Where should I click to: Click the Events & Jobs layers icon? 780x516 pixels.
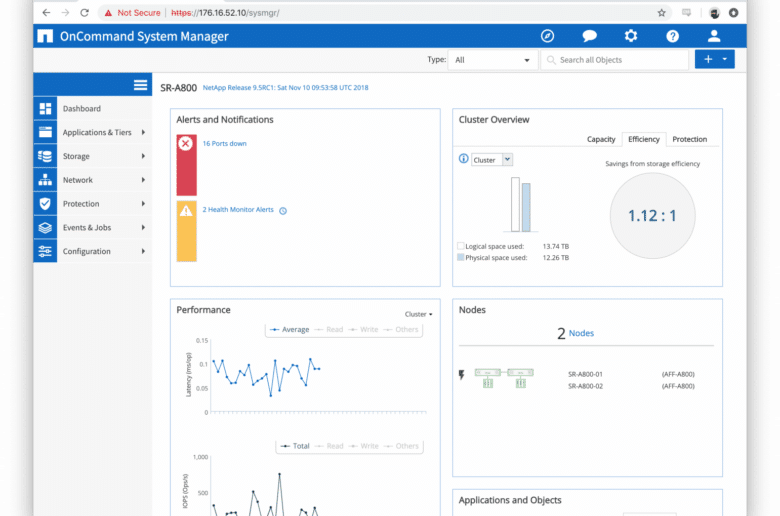coord(45,227)
